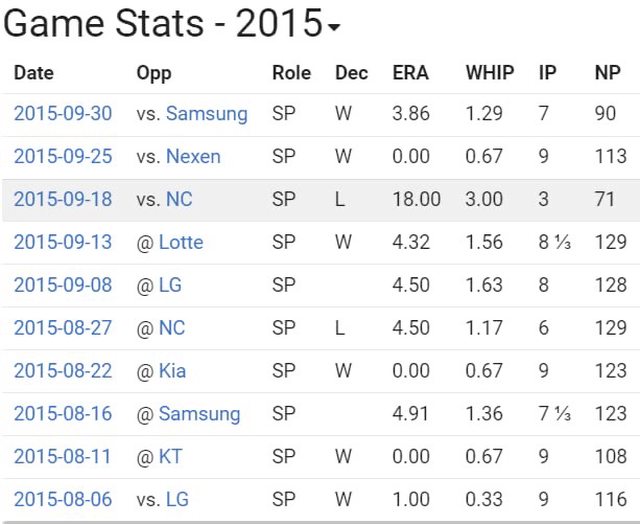
Task: Click the Date column header
Action: coord(34,73)
